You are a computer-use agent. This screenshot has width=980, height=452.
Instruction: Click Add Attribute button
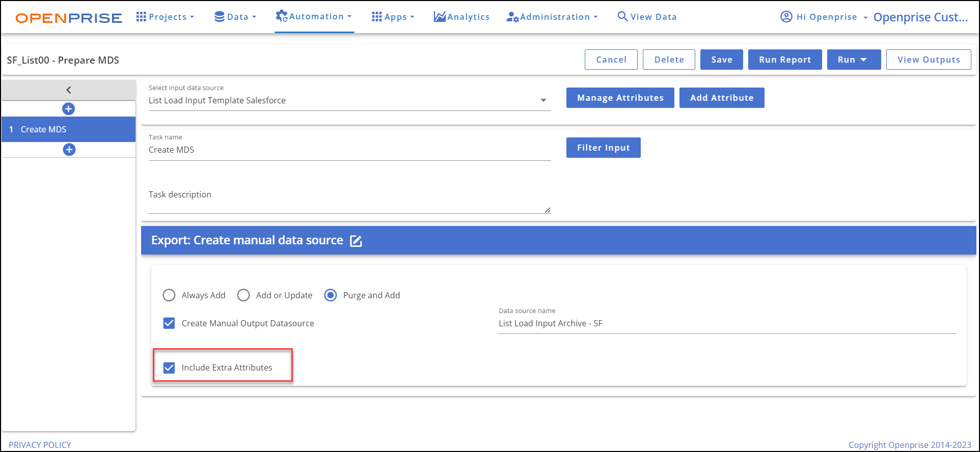click(722, 98)
